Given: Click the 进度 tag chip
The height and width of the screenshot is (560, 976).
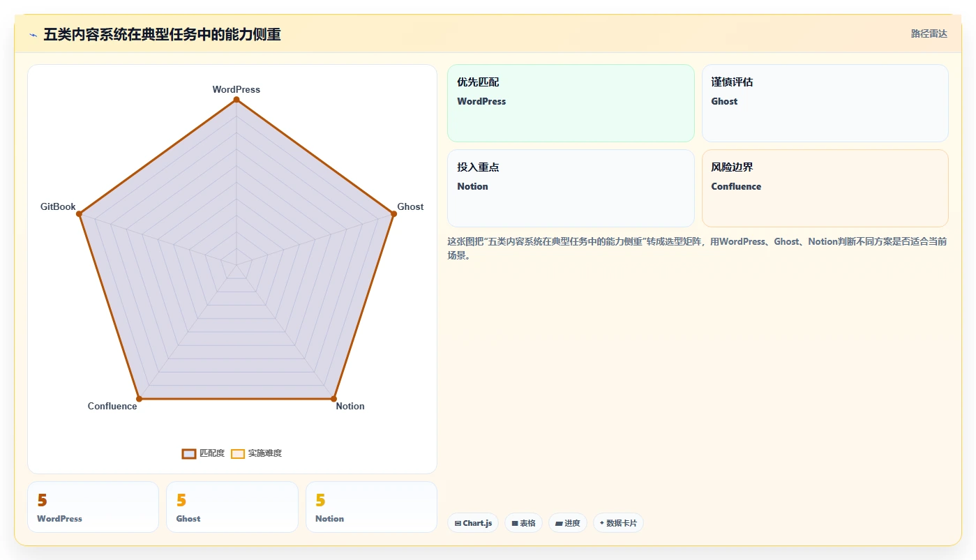Looking at the screenshot, I should 568,523.
